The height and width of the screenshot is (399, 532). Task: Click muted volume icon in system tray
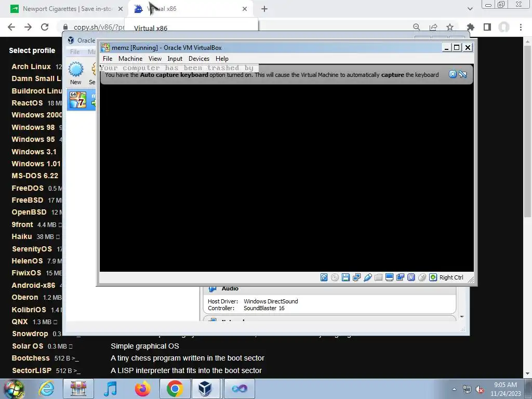(x=480, y=390)
